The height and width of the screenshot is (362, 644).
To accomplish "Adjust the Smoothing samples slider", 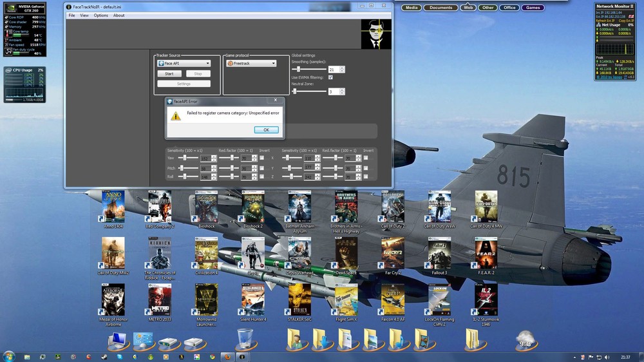I will point(309,70).
